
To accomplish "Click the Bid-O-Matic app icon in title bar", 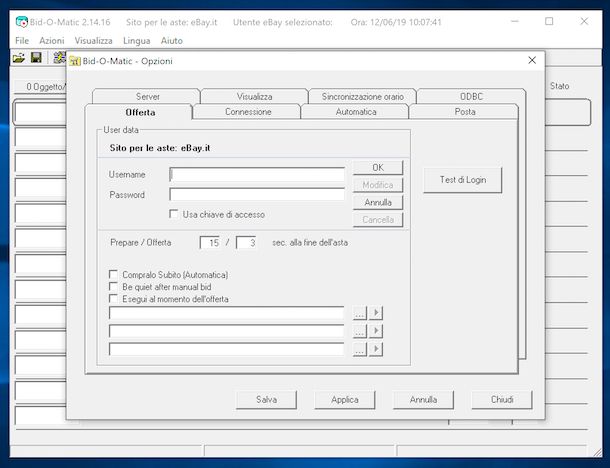I will point(22,22).
